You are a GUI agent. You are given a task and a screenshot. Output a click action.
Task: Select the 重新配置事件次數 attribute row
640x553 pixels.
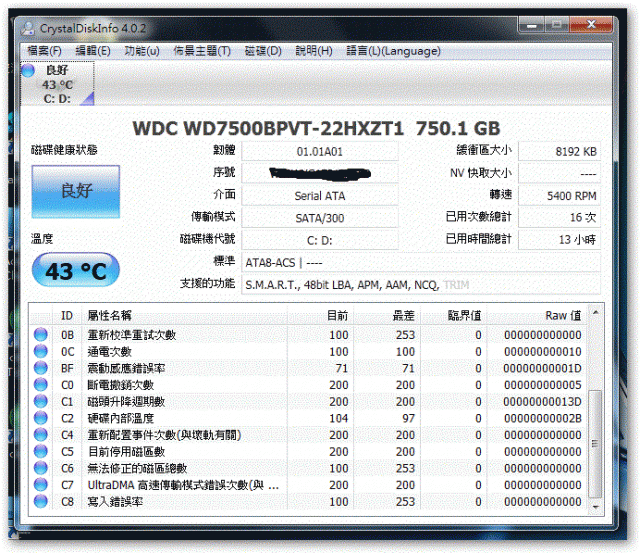point(308,435)
